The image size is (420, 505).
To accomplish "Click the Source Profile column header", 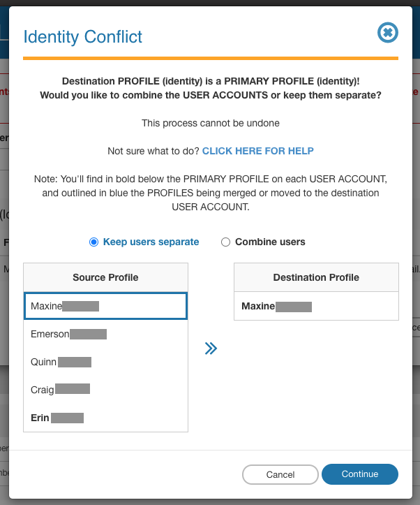I will (x=105, y=277).
